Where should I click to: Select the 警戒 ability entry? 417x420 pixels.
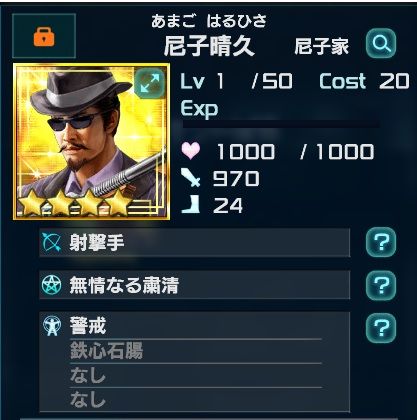point(88,326)
